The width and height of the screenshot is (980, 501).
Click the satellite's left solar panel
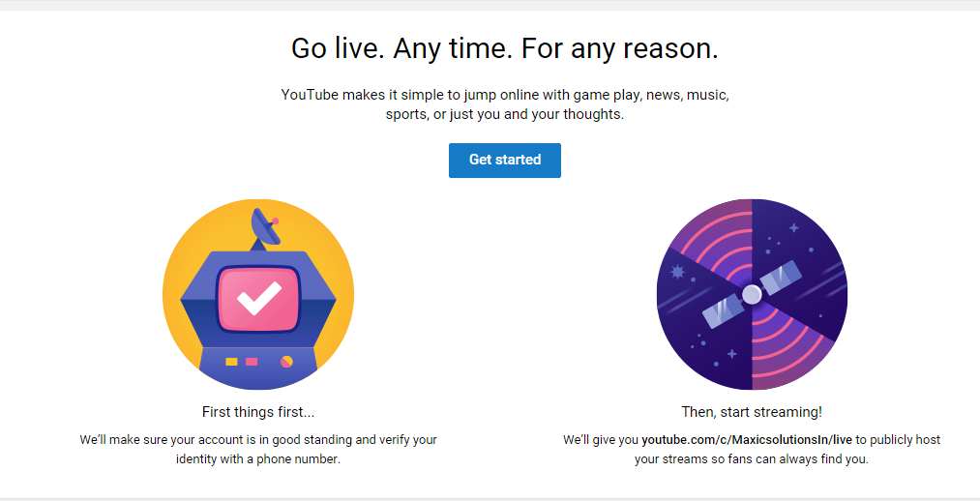point(720,309)
